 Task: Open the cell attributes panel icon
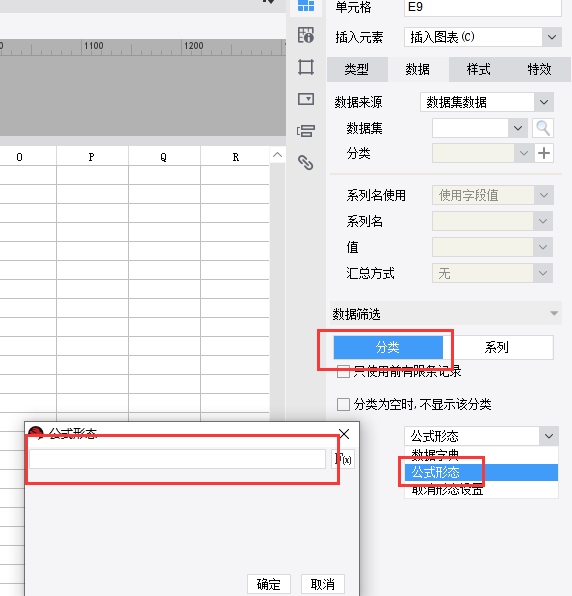[306, 6]
